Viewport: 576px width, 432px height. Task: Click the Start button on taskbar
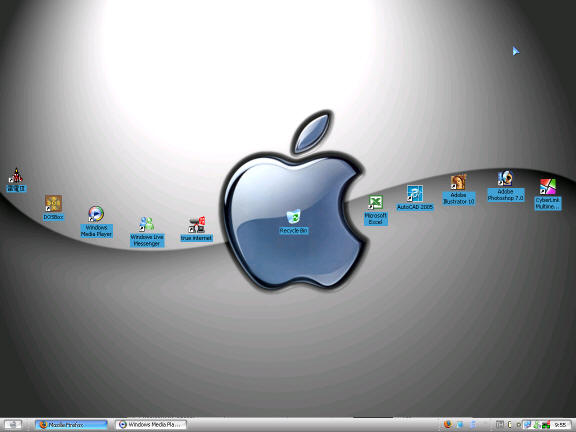click(12, 425)
